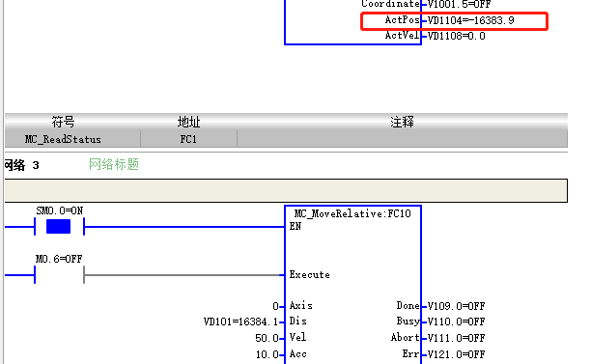
Task: Select the Busy output V110.0=OFF
Action: (x=456, y=322)
